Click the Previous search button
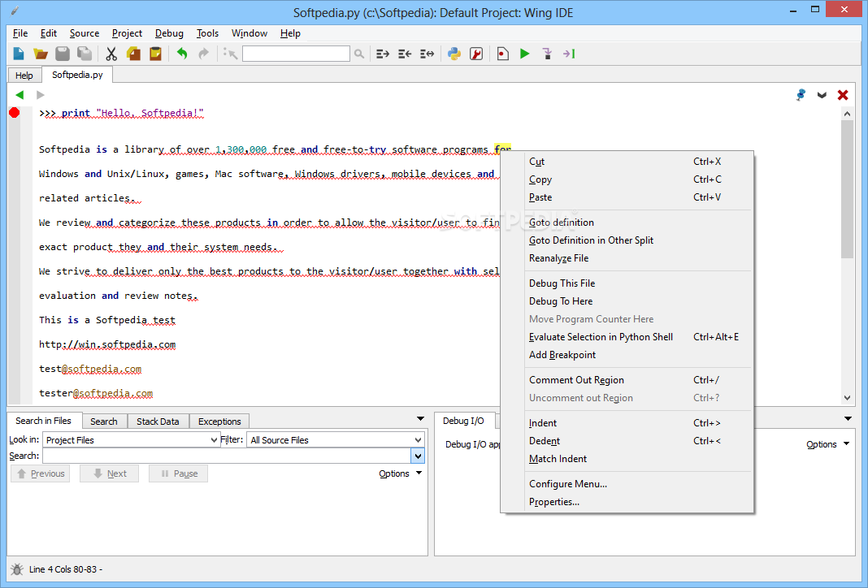 click(41, 473)
